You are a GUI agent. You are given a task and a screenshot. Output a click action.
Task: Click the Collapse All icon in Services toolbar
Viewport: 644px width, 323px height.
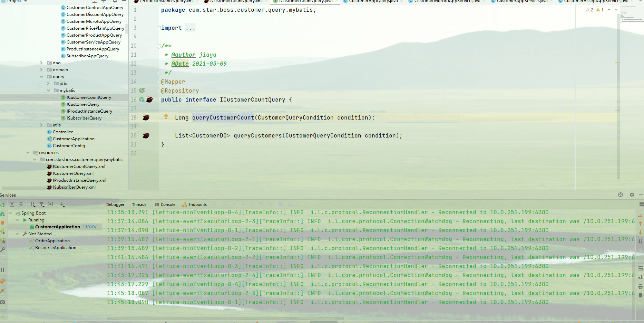click(x=21, y=205)
